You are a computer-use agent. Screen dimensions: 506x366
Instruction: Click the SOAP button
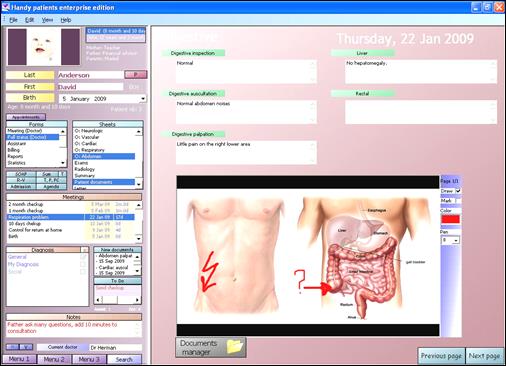[21, 174]
